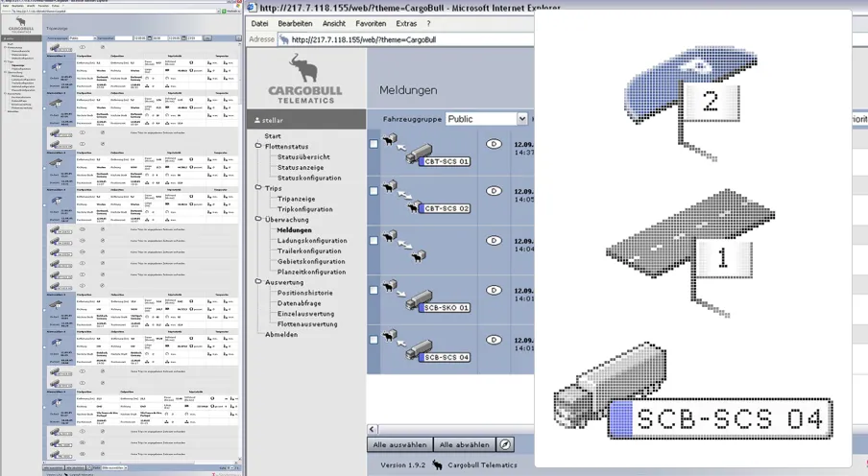Click the Cargobull Telematics elephant logo in main window
The height and width of the screenshot is (476, 868).
tap(305, 79)
